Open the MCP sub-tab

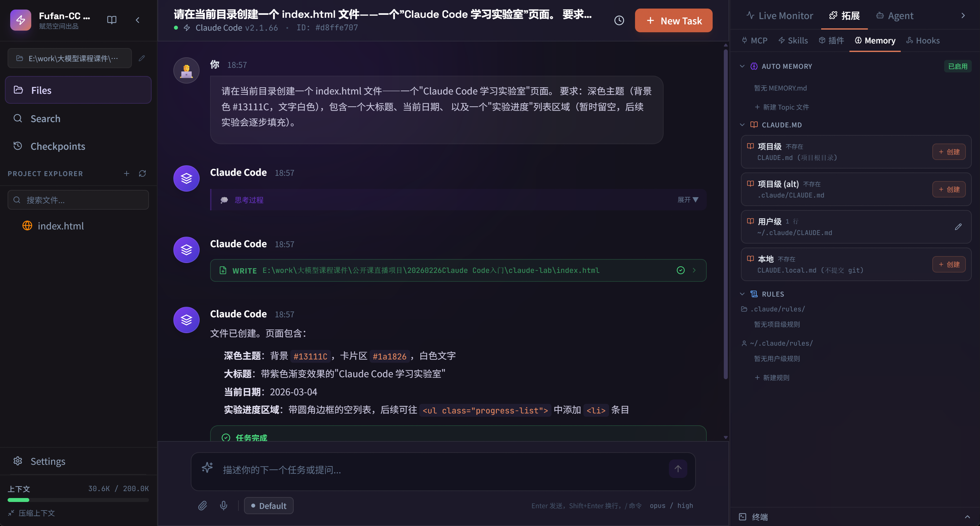point(755,40)
